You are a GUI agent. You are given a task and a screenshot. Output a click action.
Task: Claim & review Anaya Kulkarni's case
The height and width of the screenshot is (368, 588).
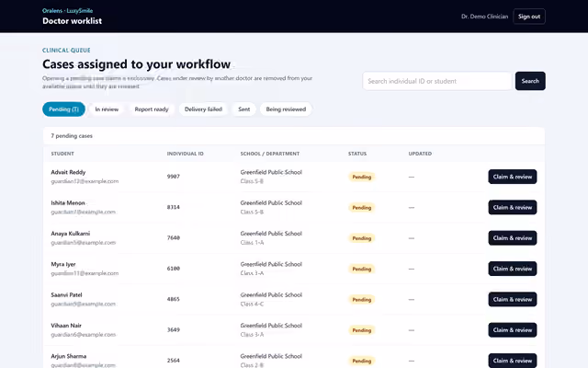pyautogui.click(x=513, y=238)
